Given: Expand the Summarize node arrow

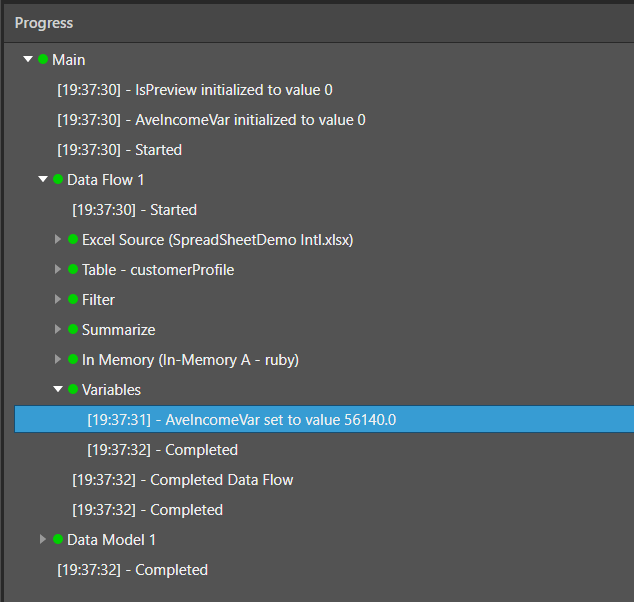Looking at the screenshot, I should (x=58, y=330).
